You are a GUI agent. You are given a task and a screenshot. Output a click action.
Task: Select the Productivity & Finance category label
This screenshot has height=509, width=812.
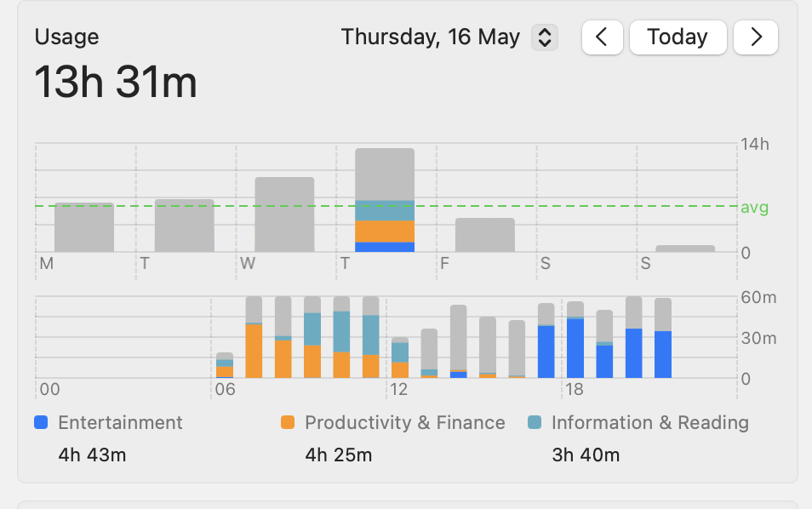(x=404, y=422)
